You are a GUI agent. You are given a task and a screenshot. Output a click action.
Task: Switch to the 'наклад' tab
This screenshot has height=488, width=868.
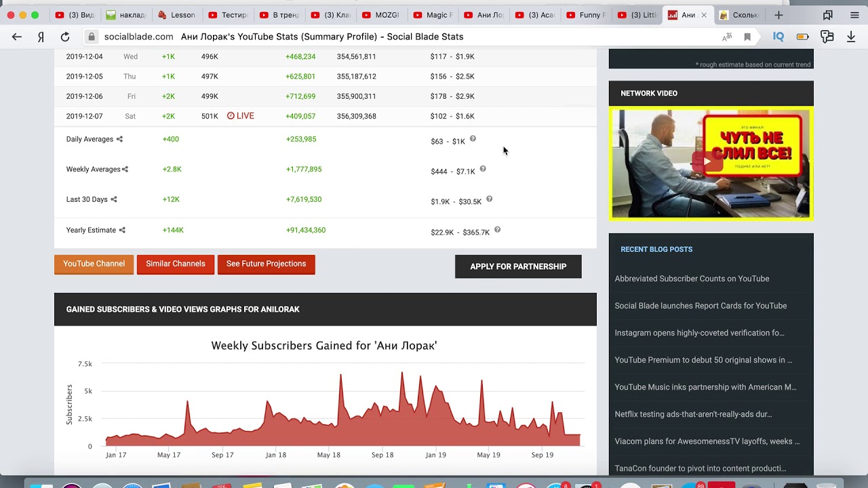(125, 15)
